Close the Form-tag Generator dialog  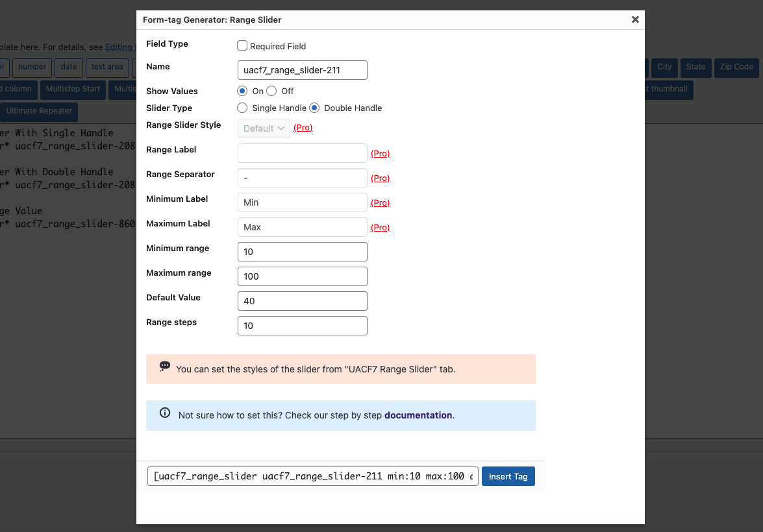tap(634, 19)
